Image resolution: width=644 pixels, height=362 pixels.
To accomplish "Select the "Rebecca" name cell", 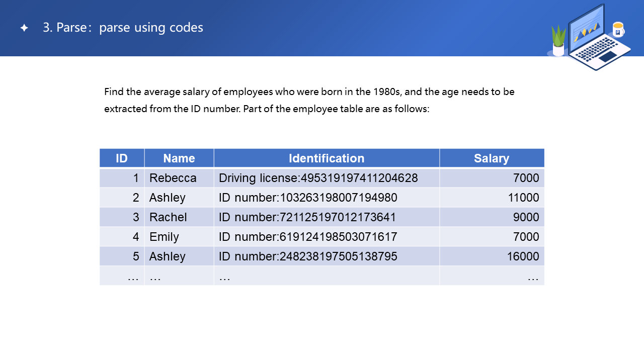I will (173, 178).
